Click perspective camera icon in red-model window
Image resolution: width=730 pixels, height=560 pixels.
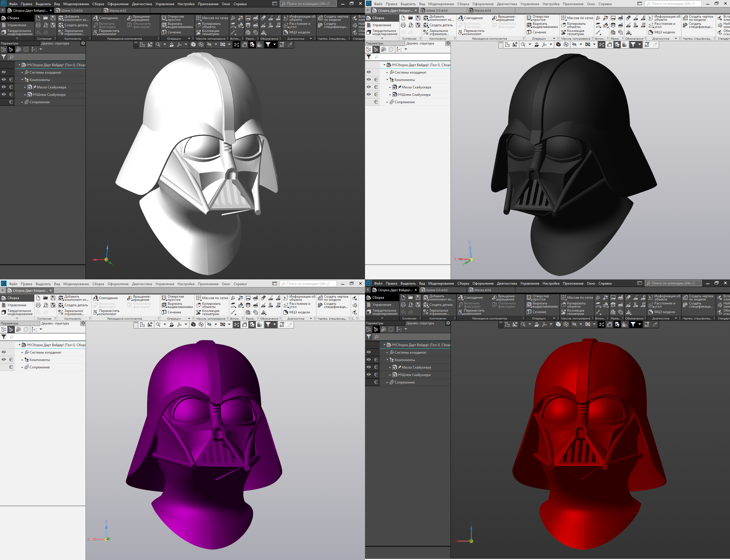[588, 324]
